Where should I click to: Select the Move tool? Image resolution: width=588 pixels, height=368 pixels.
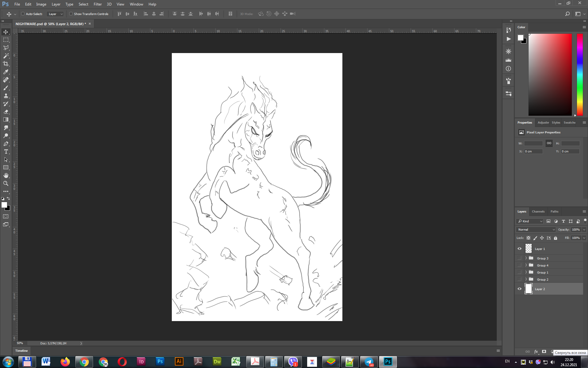click(6, 32)
